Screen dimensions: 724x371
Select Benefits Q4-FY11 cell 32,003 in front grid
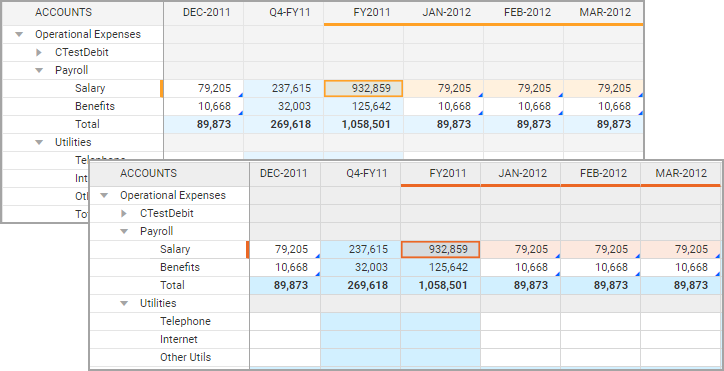(361, 268)
